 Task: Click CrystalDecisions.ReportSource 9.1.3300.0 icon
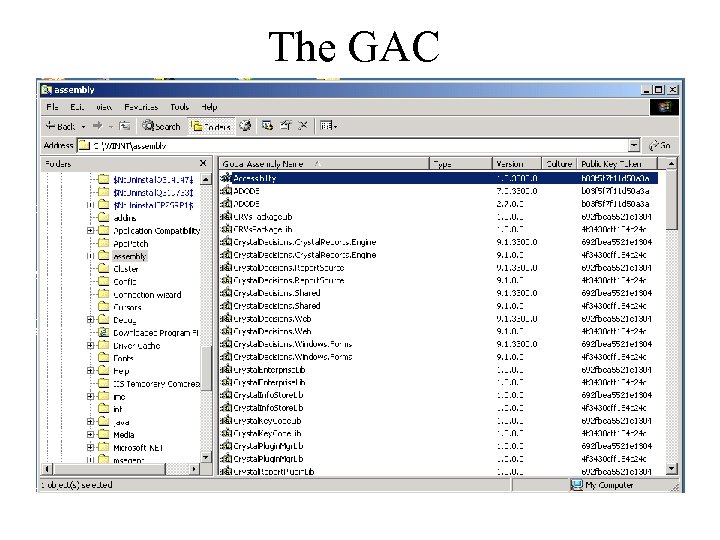click(226, 267)
